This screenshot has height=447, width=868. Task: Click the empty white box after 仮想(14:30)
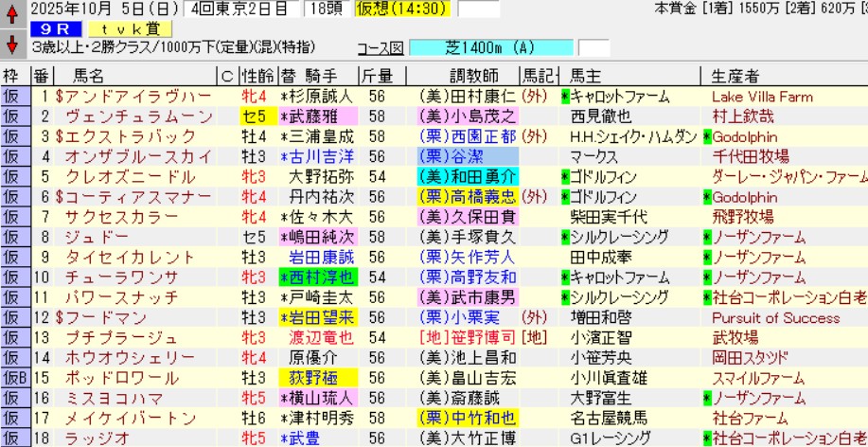point(478,9)
